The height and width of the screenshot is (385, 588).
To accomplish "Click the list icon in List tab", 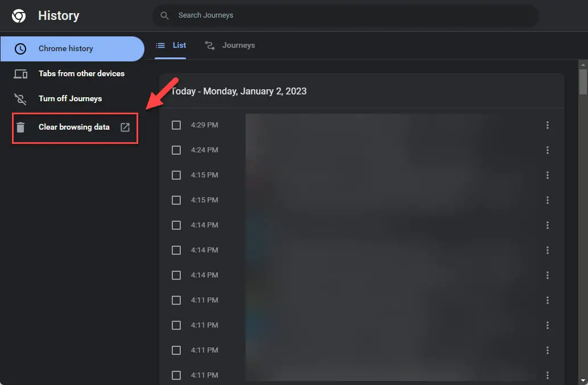I will [160, 45].
